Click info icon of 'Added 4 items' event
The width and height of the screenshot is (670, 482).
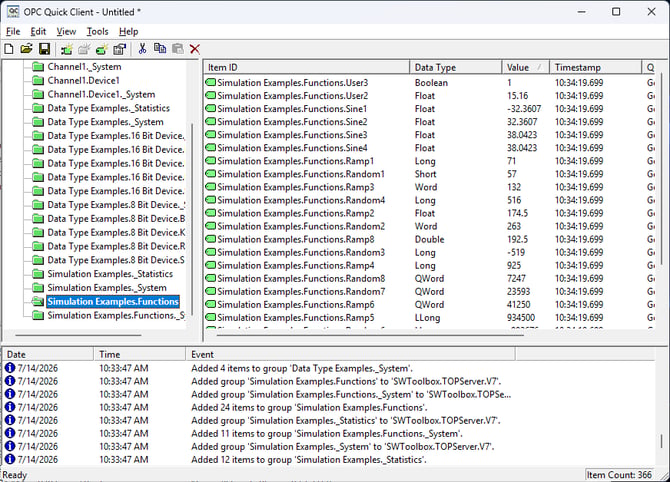9,368
